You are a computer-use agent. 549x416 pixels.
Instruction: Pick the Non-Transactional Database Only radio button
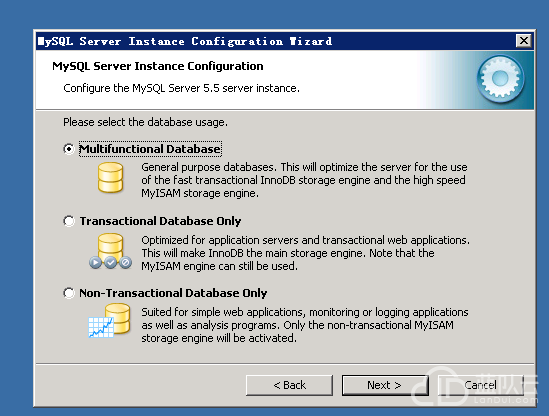tap(69, 293)
